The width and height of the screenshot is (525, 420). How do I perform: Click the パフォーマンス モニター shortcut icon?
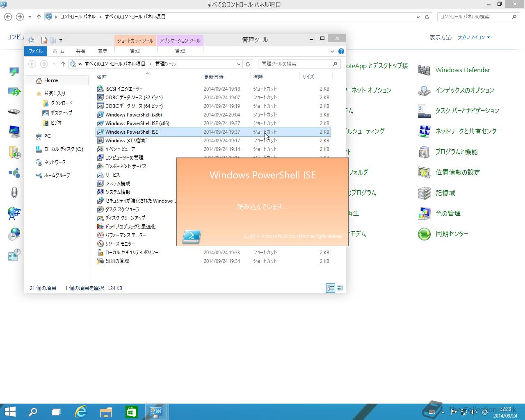[x=100, y=235]
